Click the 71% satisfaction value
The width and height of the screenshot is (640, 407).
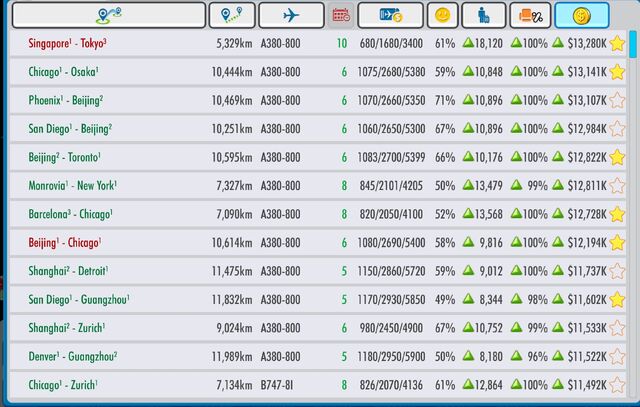click(445, 100)
